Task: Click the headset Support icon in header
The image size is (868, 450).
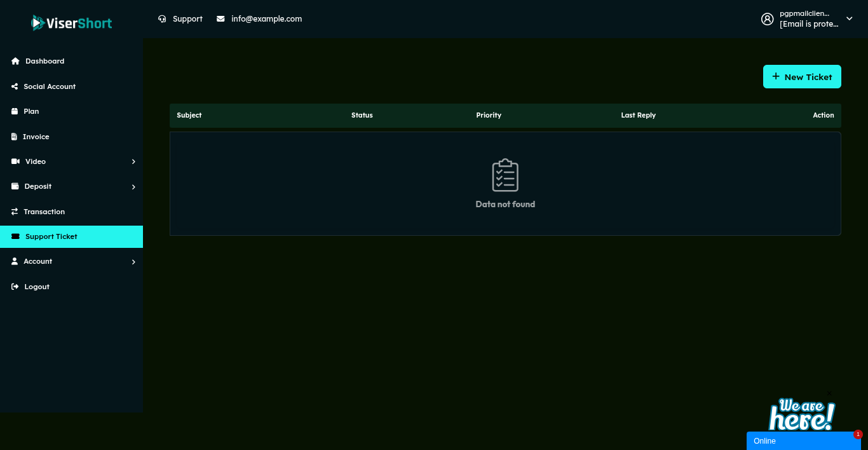Action: point(162,19)
